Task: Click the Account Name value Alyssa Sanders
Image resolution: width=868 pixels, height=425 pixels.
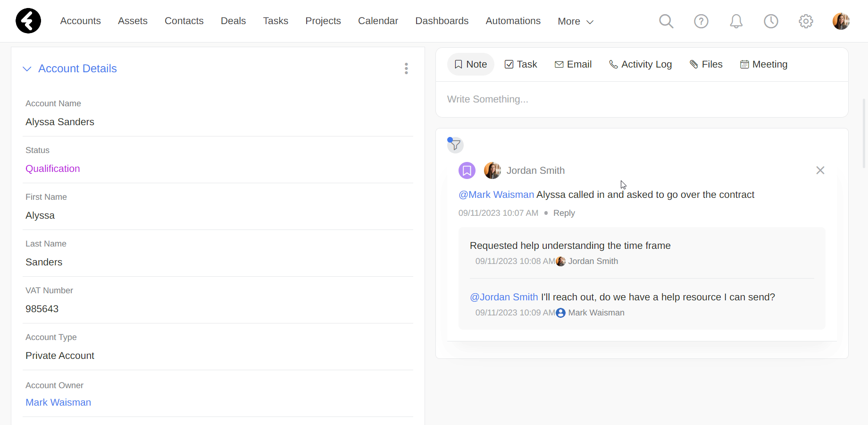Action: click(60, 122)
